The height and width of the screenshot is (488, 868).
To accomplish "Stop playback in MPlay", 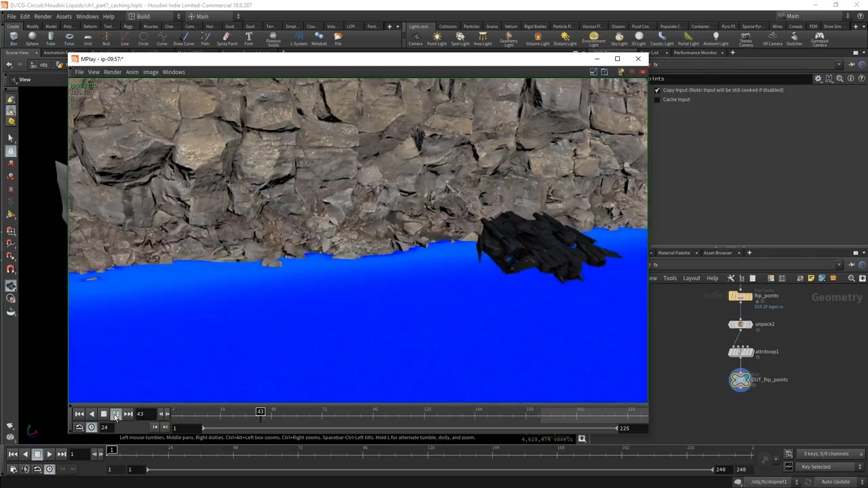I will pyautogui.click(x=103, y=414).
